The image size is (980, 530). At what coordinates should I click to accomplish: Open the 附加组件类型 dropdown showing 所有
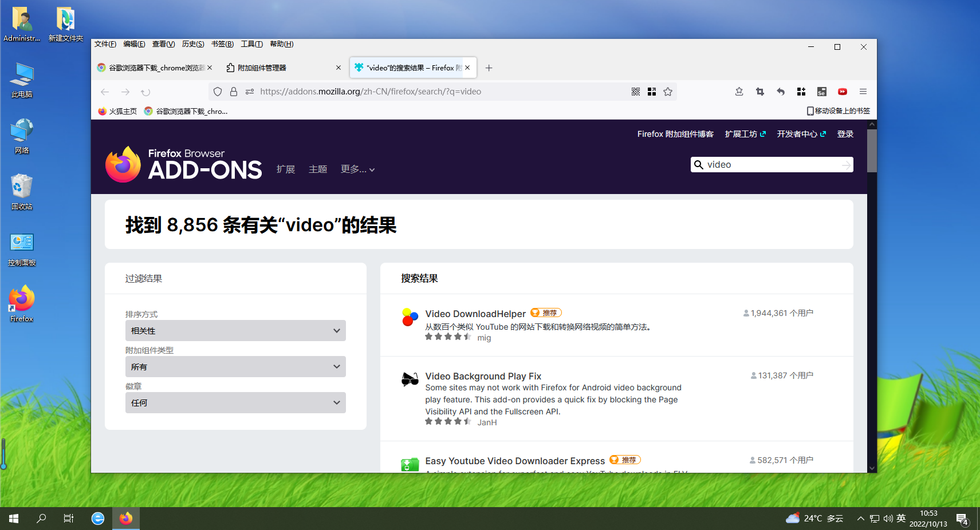click(x=235, y=367)
